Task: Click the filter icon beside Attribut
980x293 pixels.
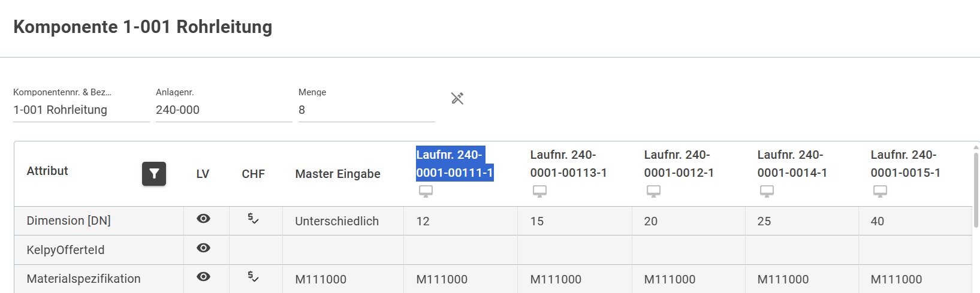Action: pos(154,174)
